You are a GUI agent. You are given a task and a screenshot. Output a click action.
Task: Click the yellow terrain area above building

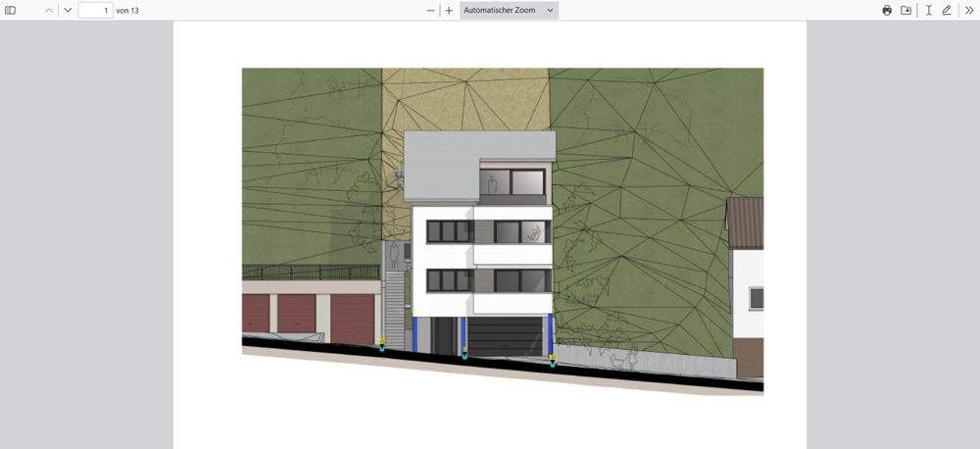465,98
